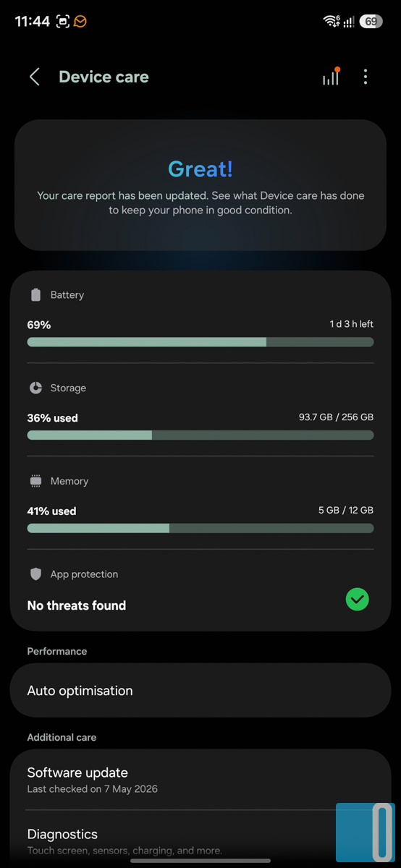The height and width of the screenshot is (868, 401).
Task: Open the three-dot more options menu
Action: tap(366, 77)
